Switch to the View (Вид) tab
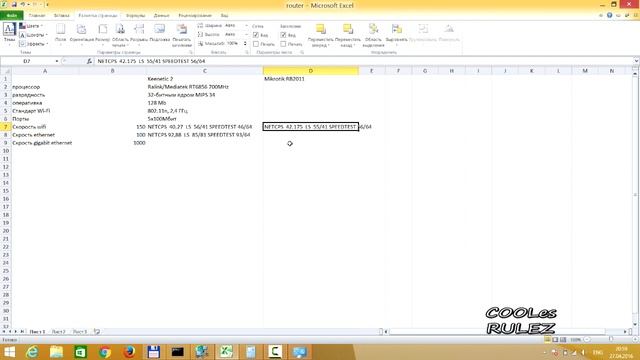 pyautogui.click(x=224, y=16)
